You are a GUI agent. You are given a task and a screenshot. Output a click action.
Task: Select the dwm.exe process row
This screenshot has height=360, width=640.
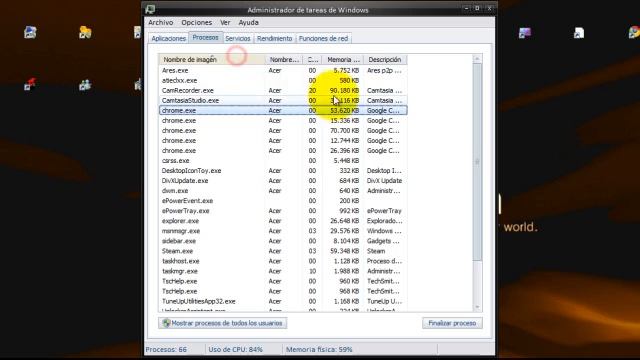coord(283,191)
